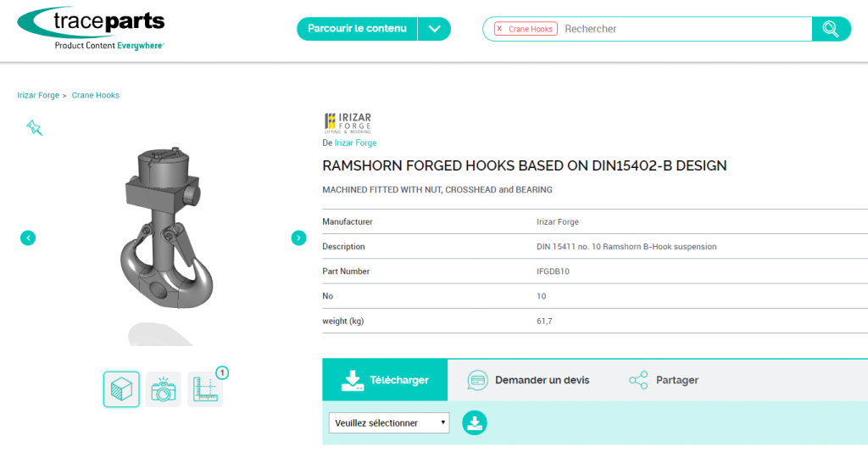Viewport: 868px width, 453px height.
Task: Switch to the Partager tab
Action: 664,380
